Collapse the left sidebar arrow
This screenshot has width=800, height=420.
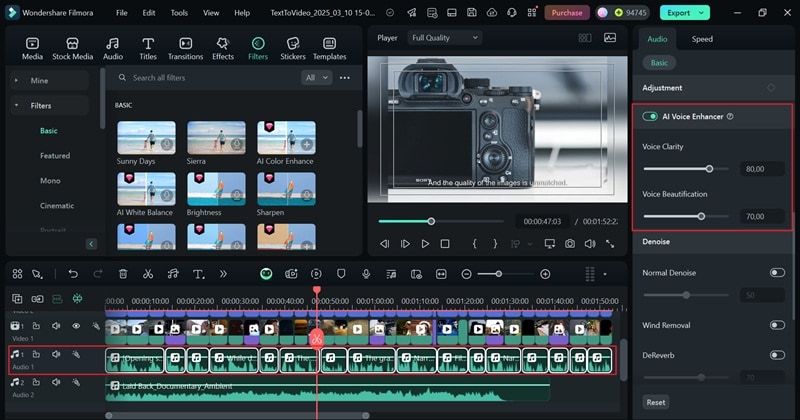click(x=91, y=244)
